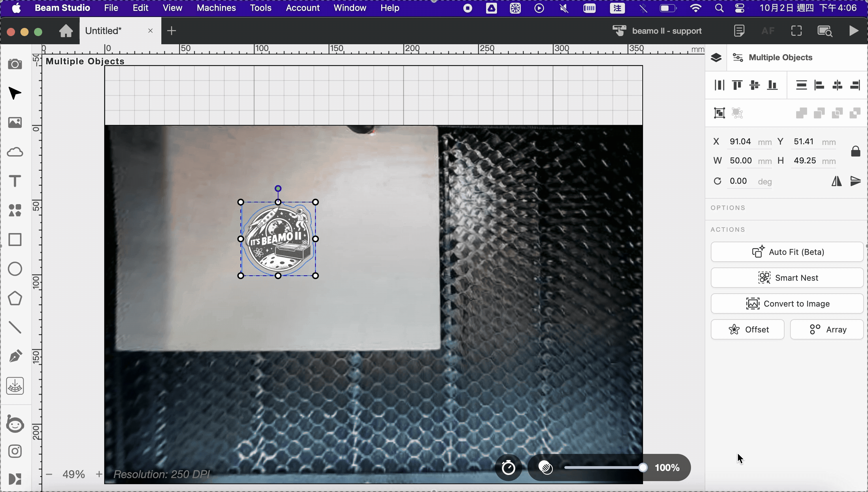Open the shapes element library
Image resolution: width=868 pixels, height=492 pixels.
pos(15,210)
